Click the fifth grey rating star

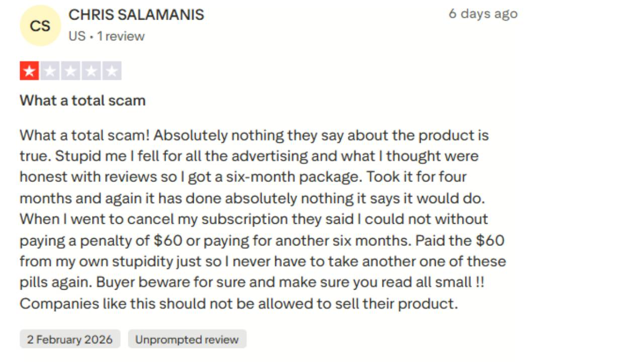point(112,71)
